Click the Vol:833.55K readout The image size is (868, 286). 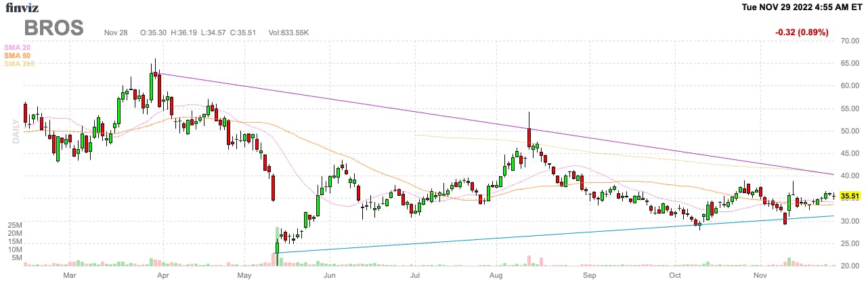coord(289,32)
